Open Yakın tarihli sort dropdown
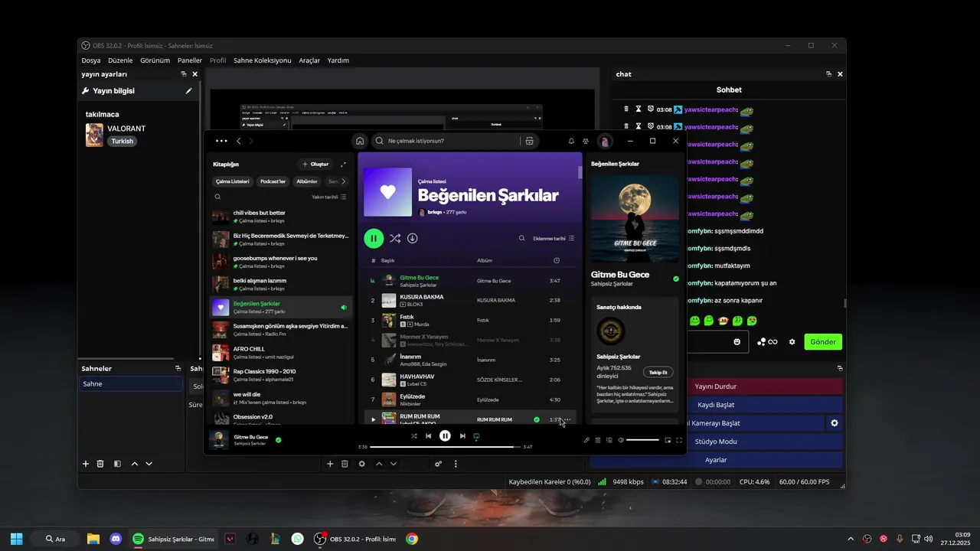This screenshot has width=980, height=551. pos(328,197)
